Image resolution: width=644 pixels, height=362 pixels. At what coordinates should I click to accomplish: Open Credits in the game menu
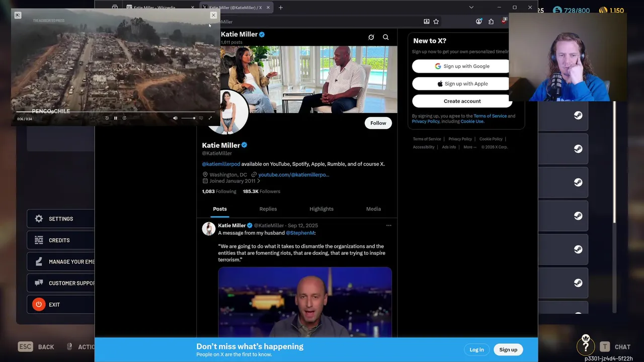pos(60,240)
